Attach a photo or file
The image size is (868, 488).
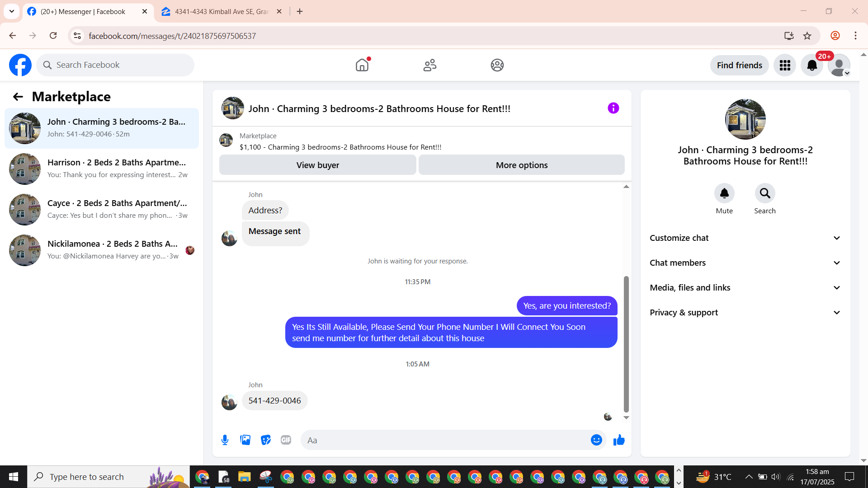click(x=245, y=440)
